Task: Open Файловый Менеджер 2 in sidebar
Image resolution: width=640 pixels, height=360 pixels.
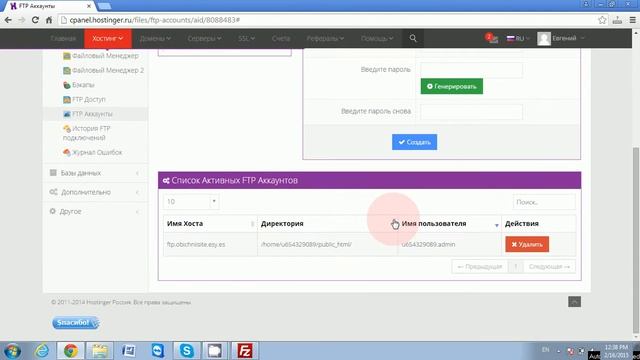Action: pyautogui.click(x=103, y=70)
